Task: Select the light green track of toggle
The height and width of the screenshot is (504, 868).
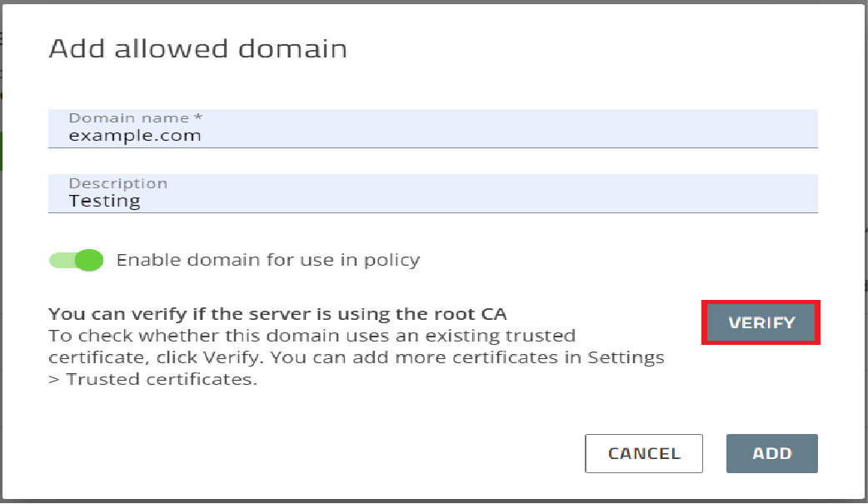Action: tap(61, 260)
